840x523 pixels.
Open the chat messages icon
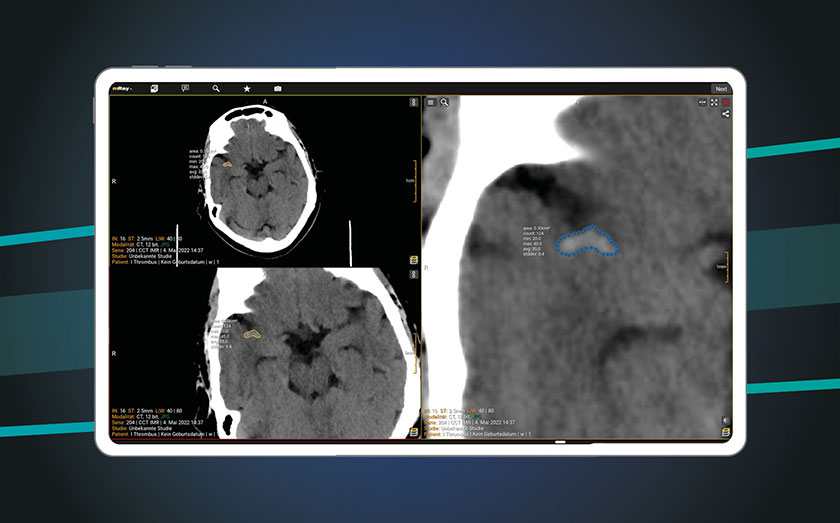coord(185,89)
